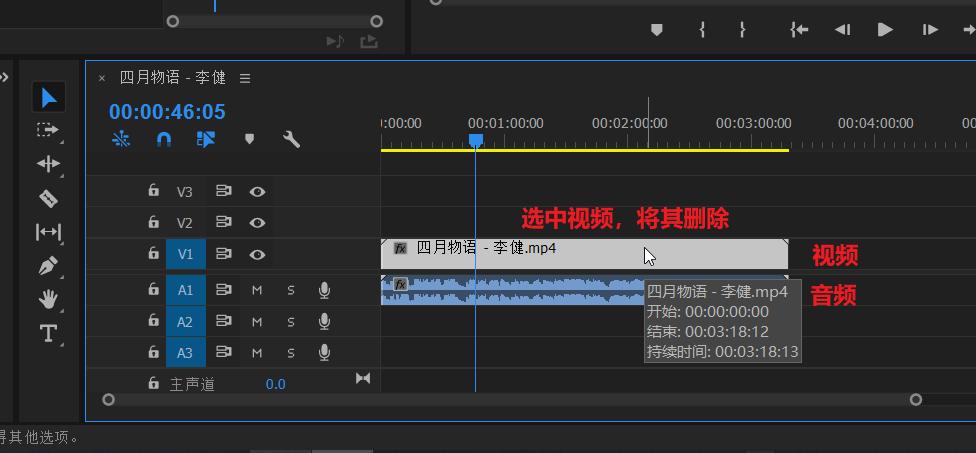Enable voice-over record on A1
The width and height of the screenshot is (976, 453).
(x=324, y=290)
